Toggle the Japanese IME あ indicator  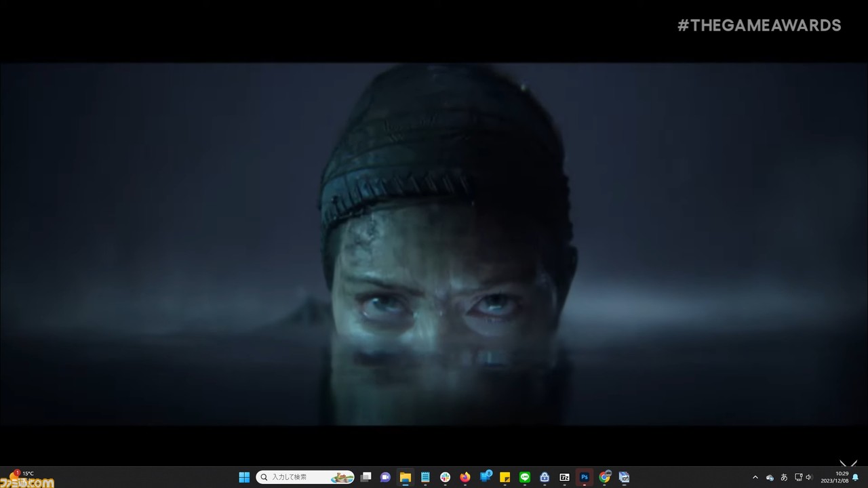pos(784,477)
